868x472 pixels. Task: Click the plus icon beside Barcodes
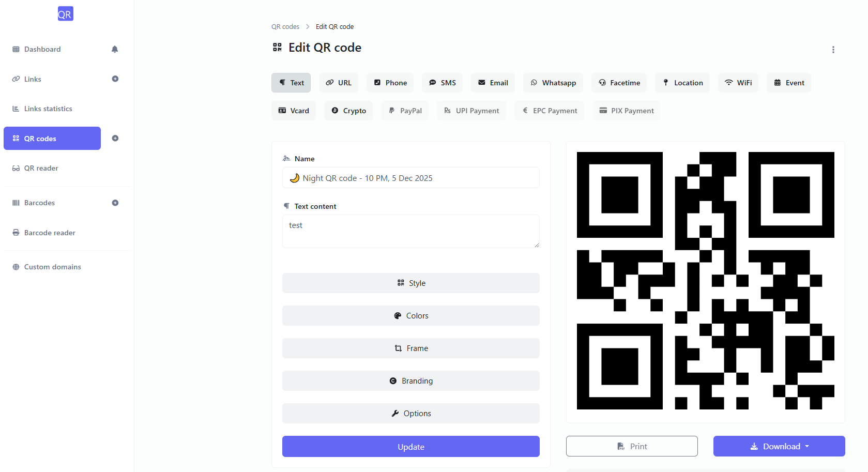[x=115, y=202]
